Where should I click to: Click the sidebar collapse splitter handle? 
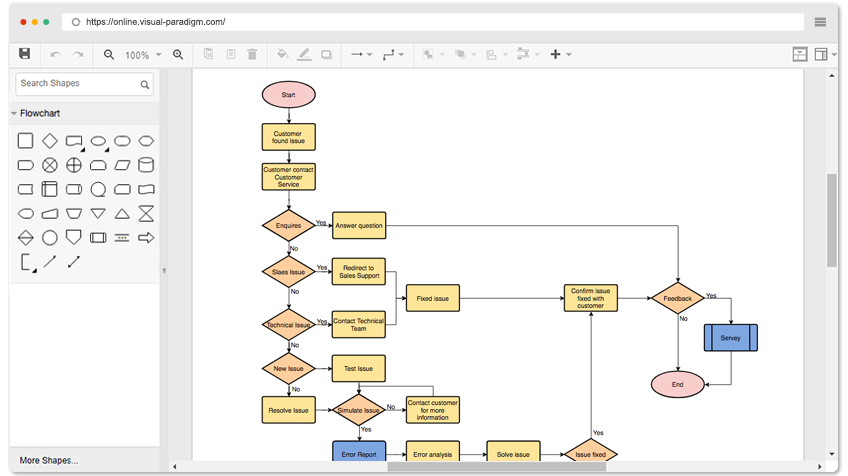click(164, 270)
